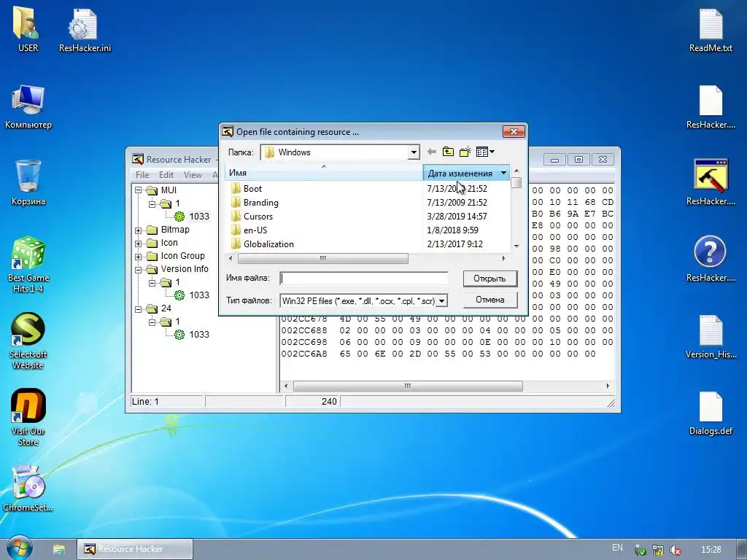This screenshot has height=560, width=747.
Task: Click the hex view horizontal scrollbar
Action: (408, 386)
